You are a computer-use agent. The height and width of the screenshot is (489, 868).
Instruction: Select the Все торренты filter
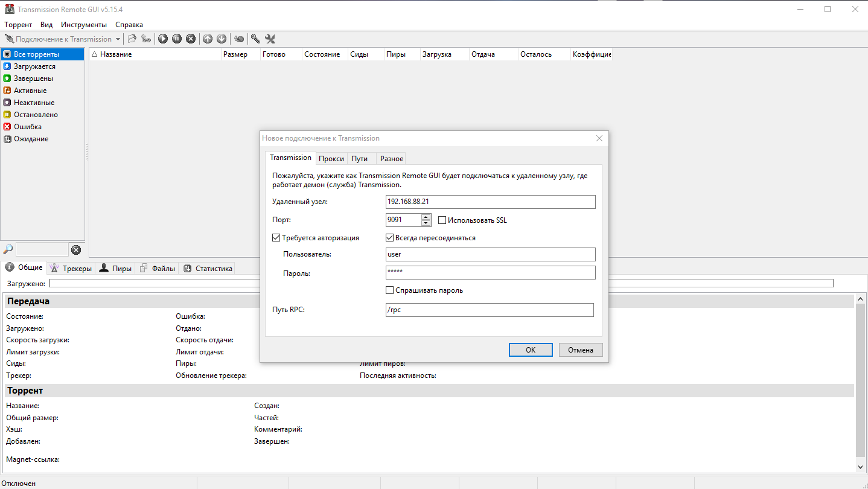[42, 54]
